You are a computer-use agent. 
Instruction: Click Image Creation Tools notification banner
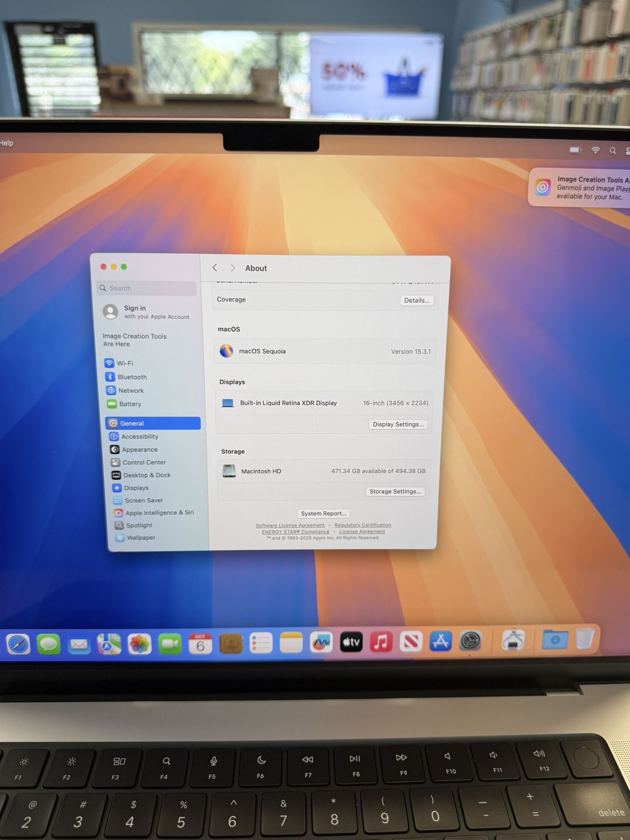coord(580,188)
